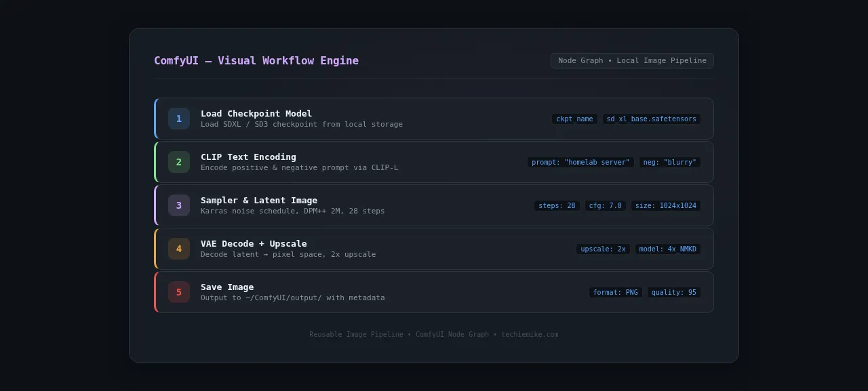
Task: Click the orange step 4 number badge
Action: [179, 249]
